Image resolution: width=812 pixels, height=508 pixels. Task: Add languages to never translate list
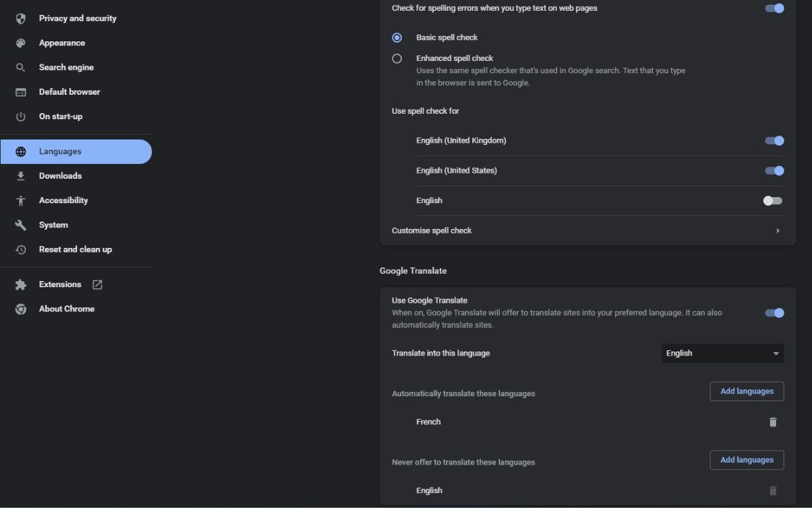[x=746, y=460]
